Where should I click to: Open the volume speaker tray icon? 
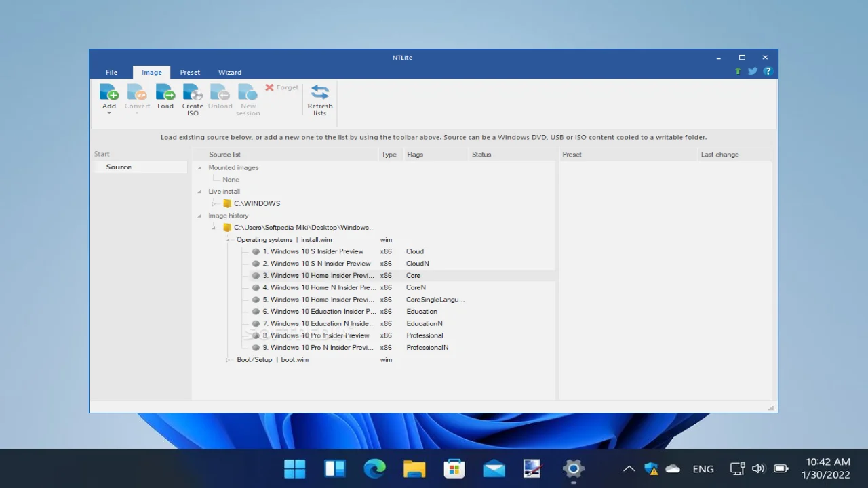click(759, 468)
